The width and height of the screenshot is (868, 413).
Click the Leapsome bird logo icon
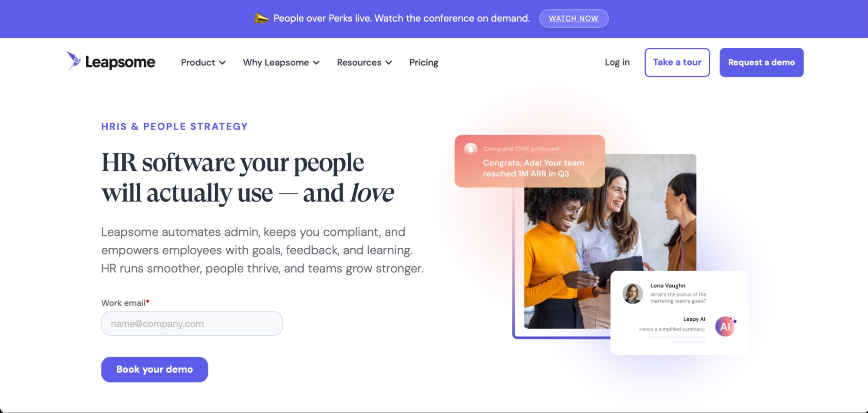point(74,61)
